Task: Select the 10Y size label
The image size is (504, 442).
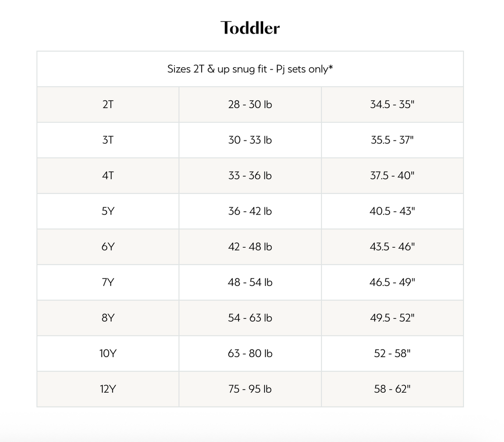Action: click(108, 353)
